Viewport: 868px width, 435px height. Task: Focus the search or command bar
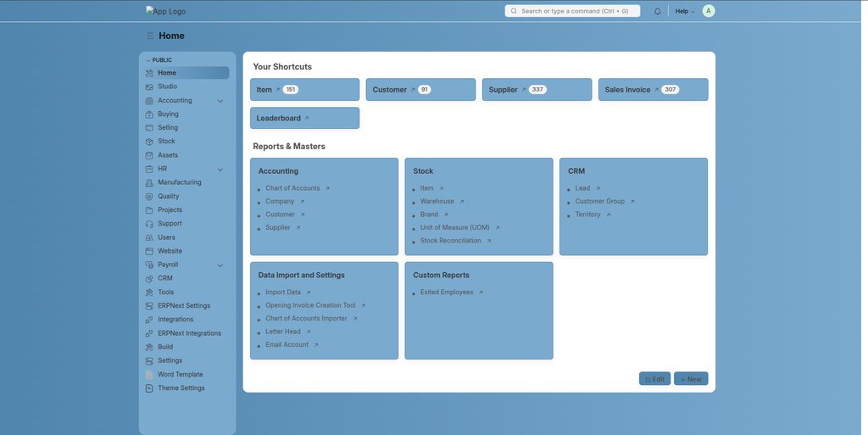(x=572, y=11)
